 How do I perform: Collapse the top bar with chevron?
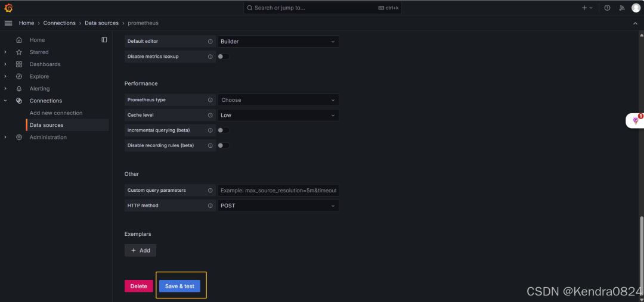636,23
